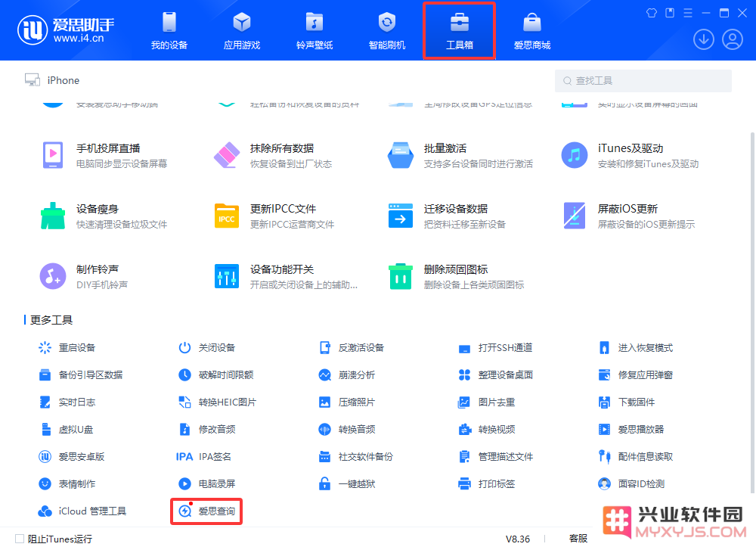756x550 pixels.
Task: Select the 工具箱 tab
Action: (x=460, y=31)
